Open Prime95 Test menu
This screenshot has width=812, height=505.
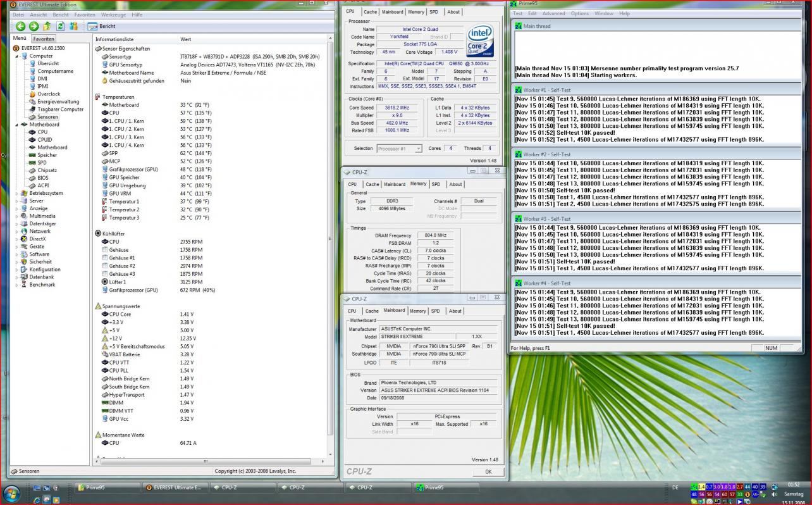[517, 13]
